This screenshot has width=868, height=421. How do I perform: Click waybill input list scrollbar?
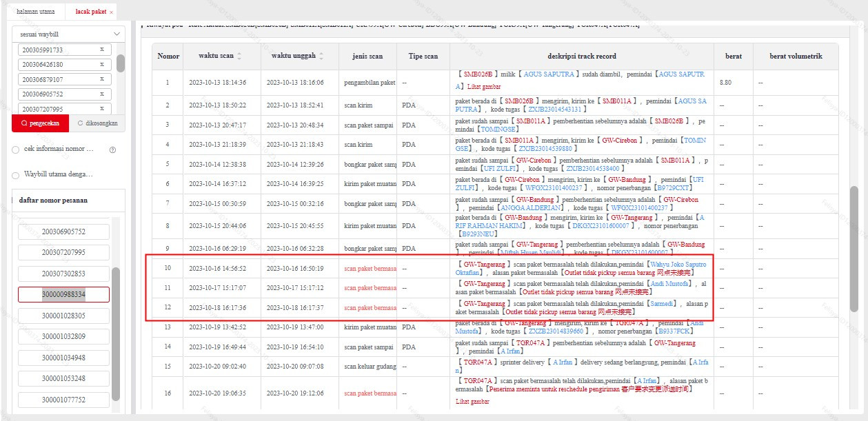[121, 63]
